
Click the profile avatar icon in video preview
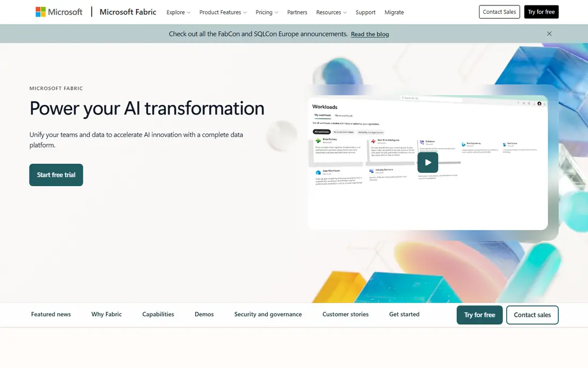tap(539, 104)
